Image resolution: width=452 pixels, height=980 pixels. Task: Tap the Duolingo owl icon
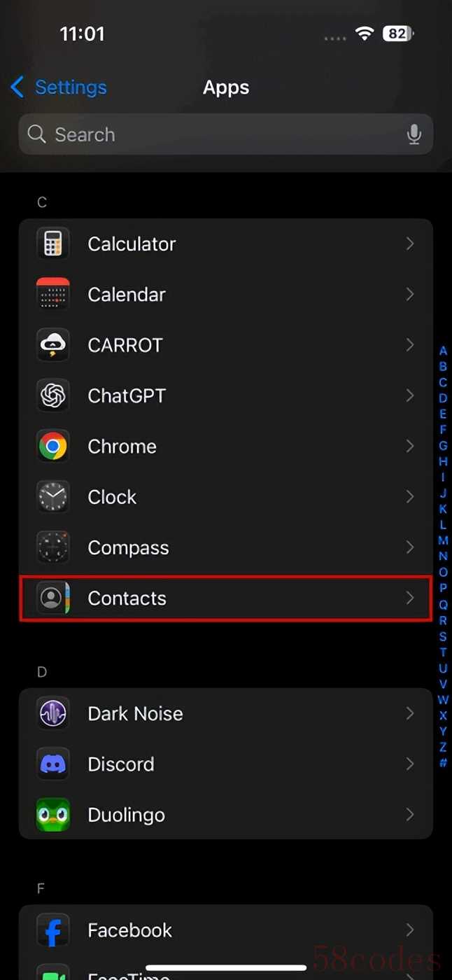coord(53,815)
